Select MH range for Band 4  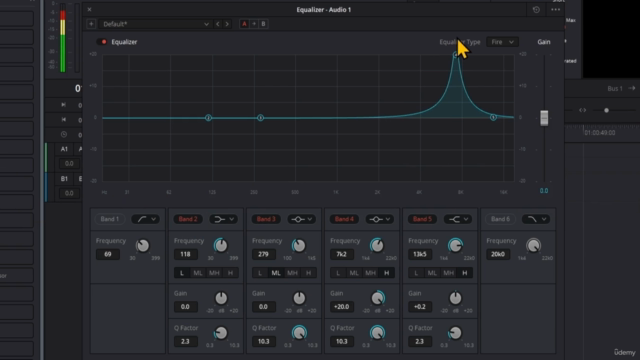tap(370, 273)
